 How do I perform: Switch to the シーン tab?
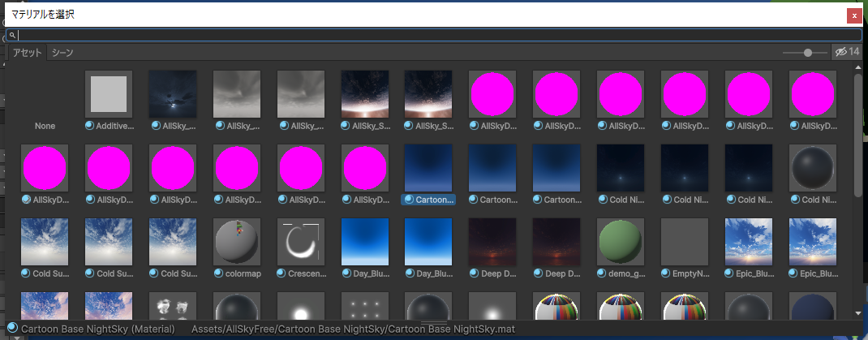62,53
